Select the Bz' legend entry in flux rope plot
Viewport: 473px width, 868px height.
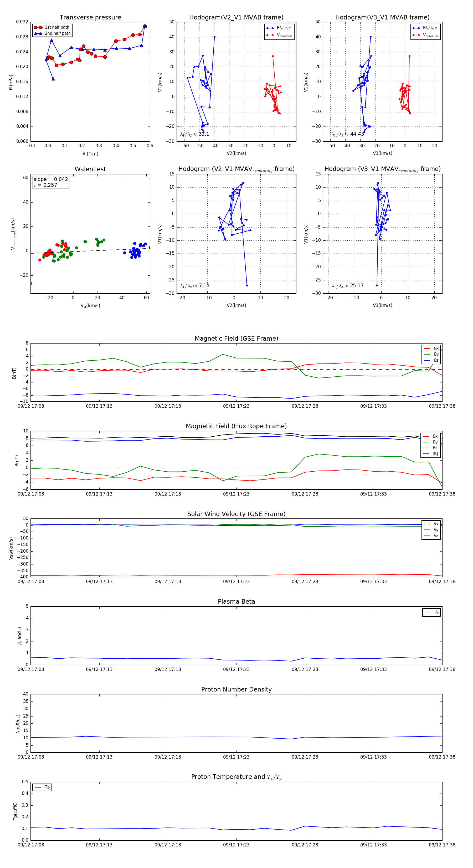point(431,448)
